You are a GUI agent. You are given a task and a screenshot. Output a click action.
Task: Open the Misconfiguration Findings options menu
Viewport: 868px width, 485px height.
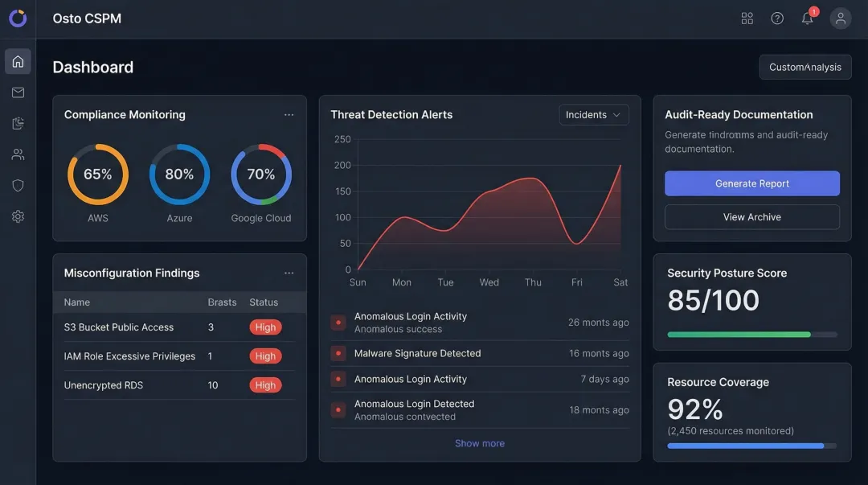click(289, 273)
